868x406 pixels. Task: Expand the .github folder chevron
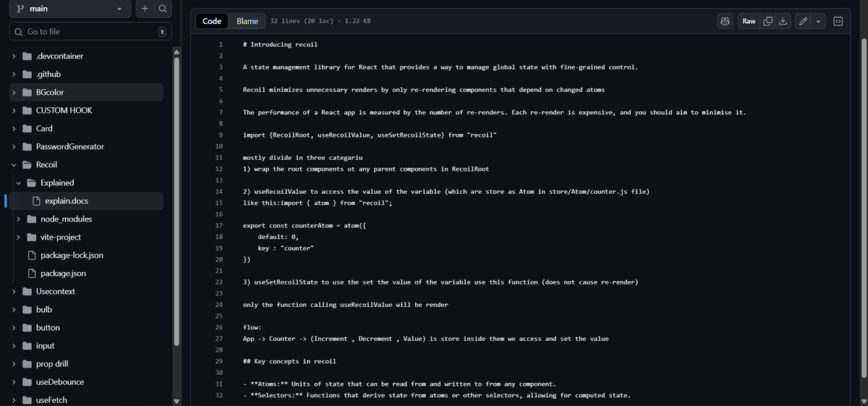(x=14, y=75)
